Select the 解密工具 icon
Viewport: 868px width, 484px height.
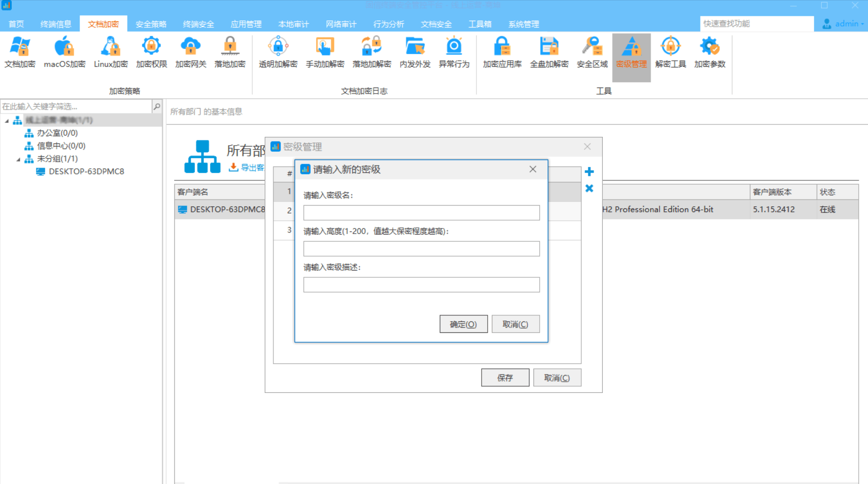(670, 51)
